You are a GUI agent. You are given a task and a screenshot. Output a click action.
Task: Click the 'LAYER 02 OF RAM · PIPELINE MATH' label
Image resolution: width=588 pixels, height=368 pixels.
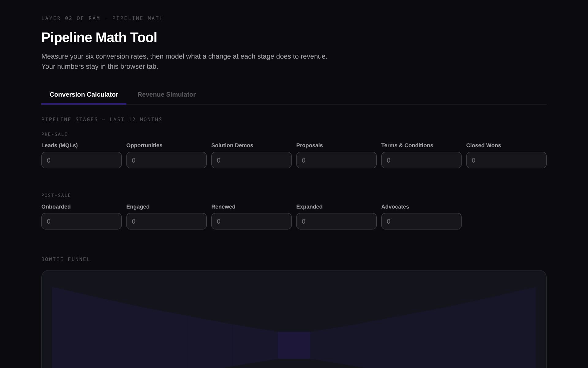click(102, 18)
